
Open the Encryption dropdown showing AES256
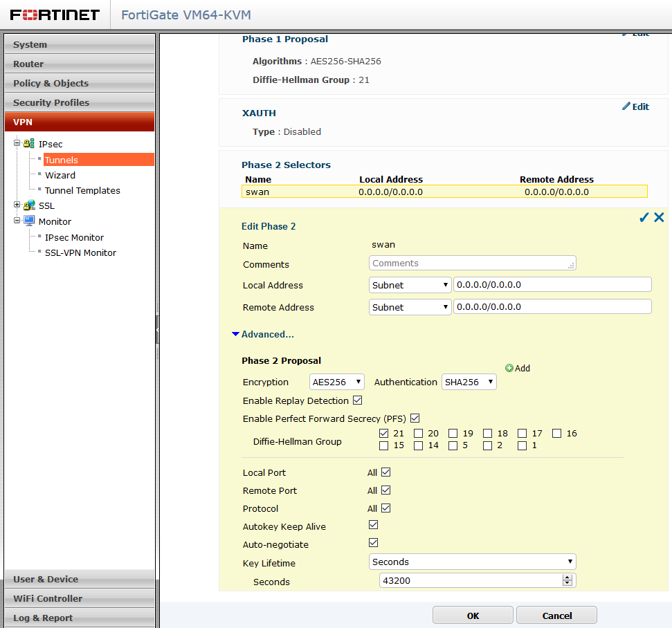click(x=336, y=381)
